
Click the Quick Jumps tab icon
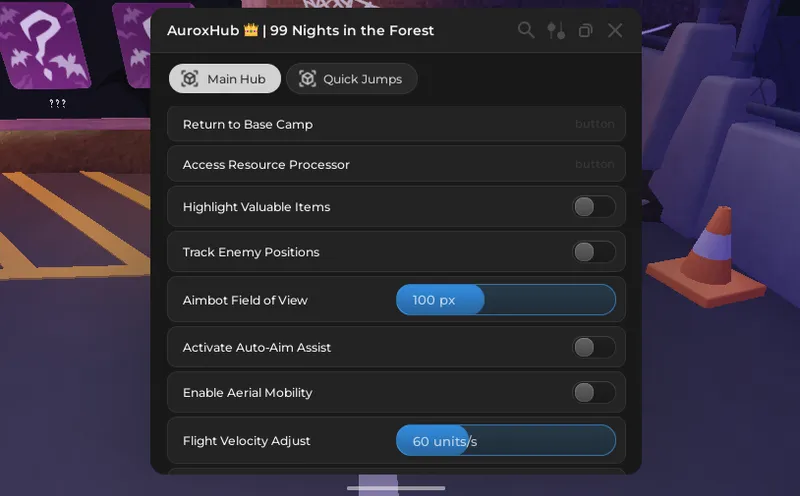[x=307, y=79]
